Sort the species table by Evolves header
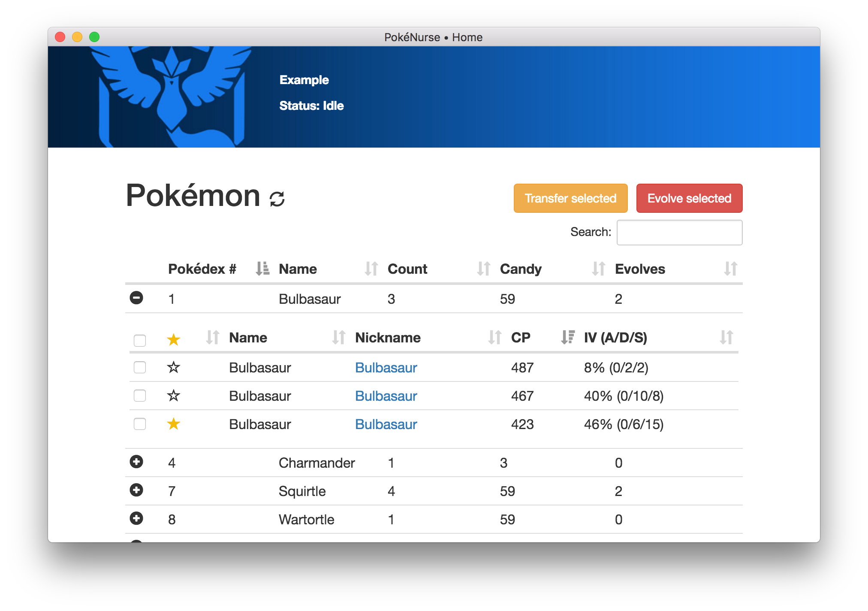The height and width of the screenshot is (611, 868). click(640, 269)
